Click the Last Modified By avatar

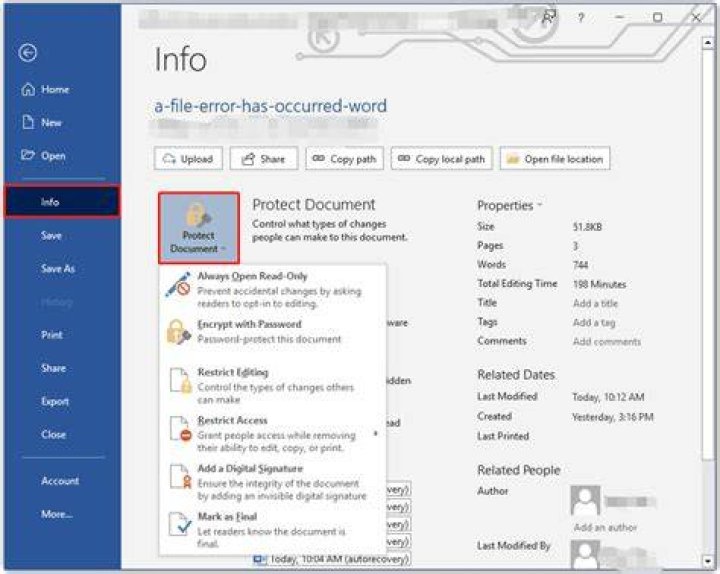point(585,554)
